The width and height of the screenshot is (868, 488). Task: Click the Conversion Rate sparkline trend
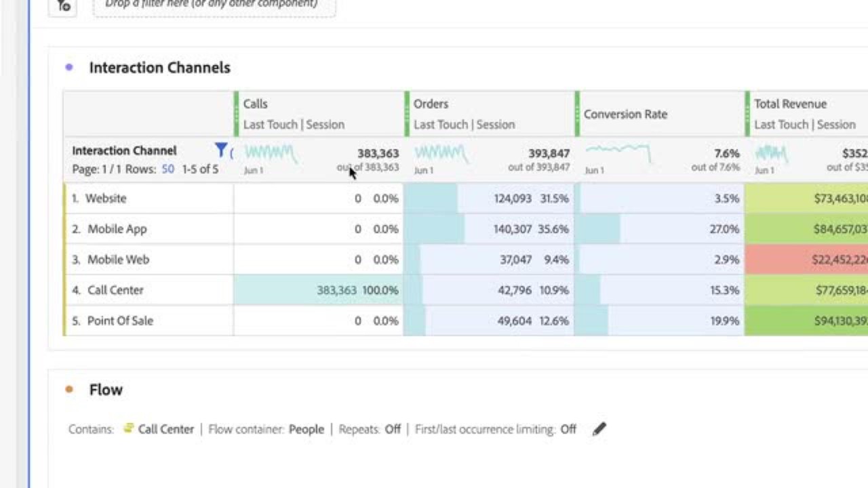[x=617, y=154]
